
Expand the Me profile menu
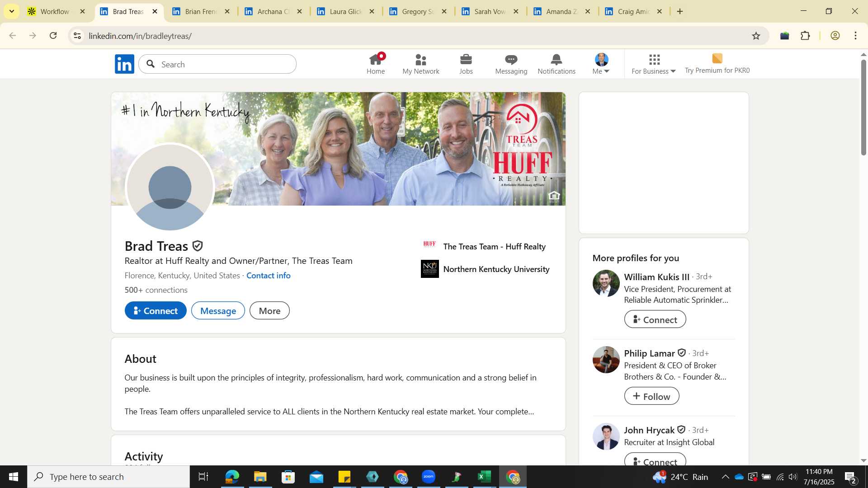[601, 64]
